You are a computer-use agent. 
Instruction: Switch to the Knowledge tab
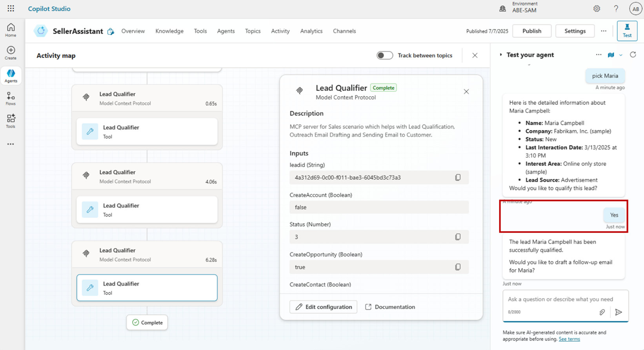(169, 31)
